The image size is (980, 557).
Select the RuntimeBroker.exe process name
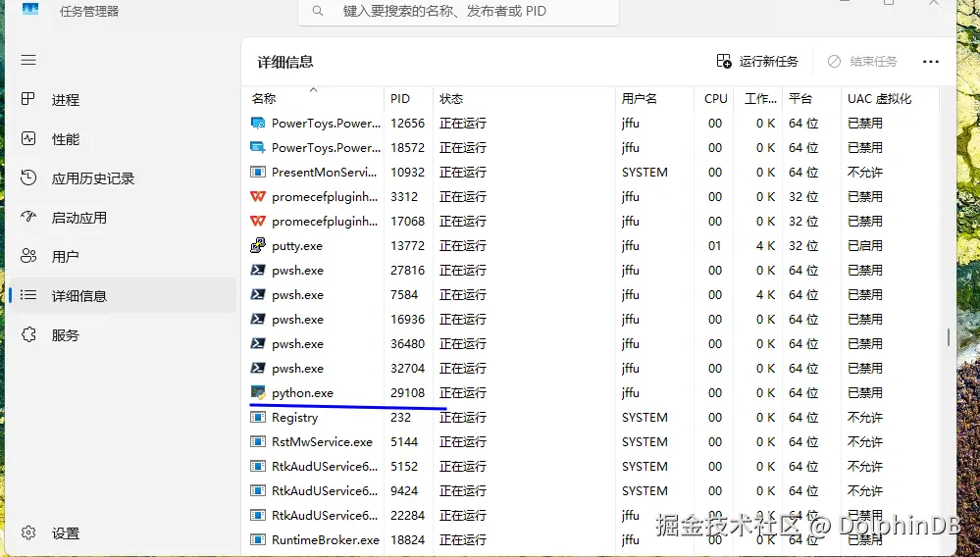[x=326, y=539]
